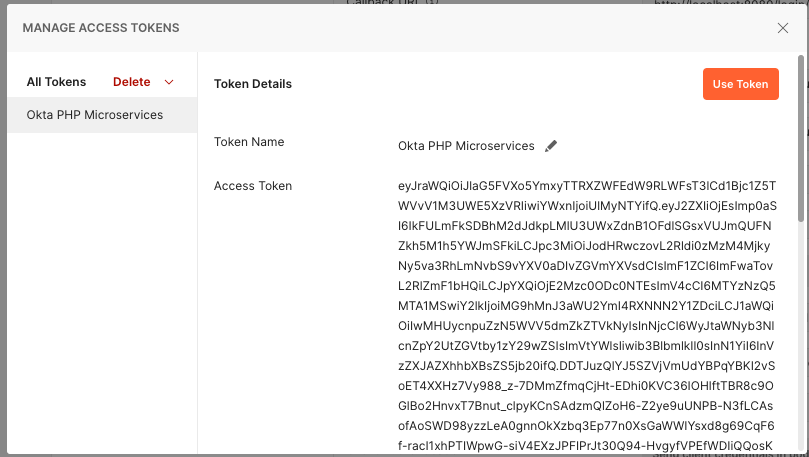Click the token name value beside the pencil
The image size is (809, 457).
click(x=466, y=146)
